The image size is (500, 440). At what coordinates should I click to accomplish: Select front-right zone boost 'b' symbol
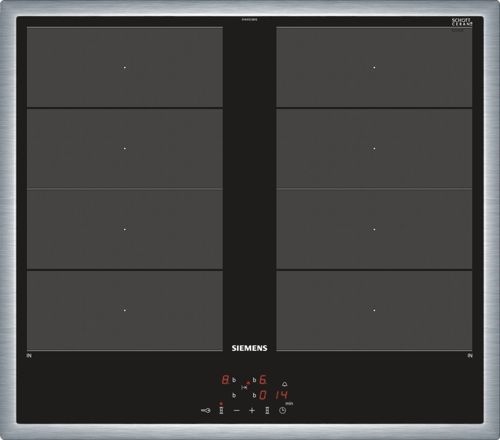(x=254, y=395)
